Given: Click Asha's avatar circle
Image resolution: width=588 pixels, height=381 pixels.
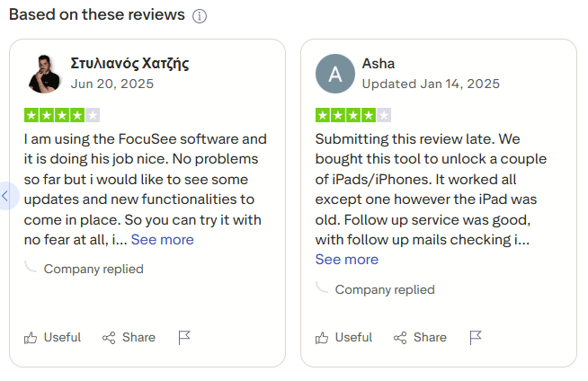Looking at the screenshot, I should (335, 74).
